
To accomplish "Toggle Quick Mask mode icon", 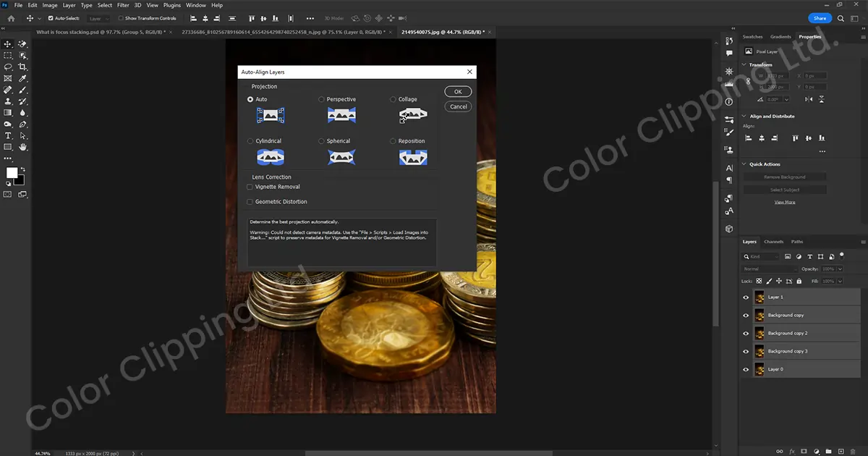I will (8, 194).
